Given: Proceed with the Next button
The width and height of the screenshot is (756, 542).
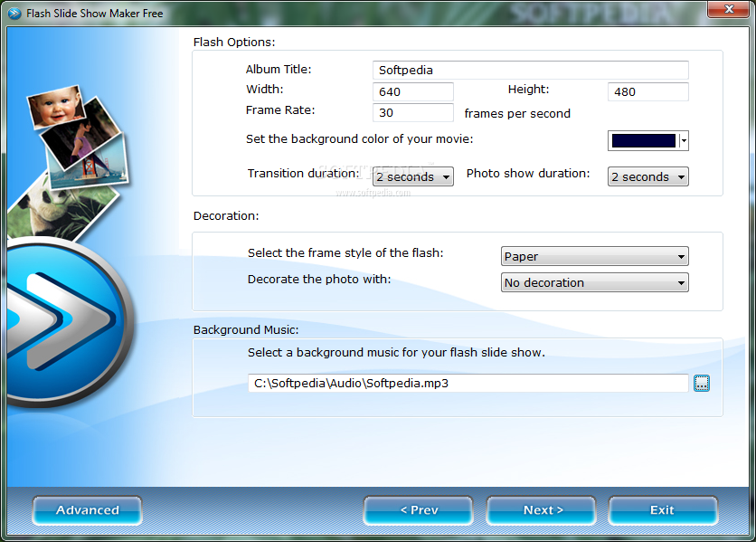Looking at the screenshot, I should pyautogui.click(x=542, y=510).
